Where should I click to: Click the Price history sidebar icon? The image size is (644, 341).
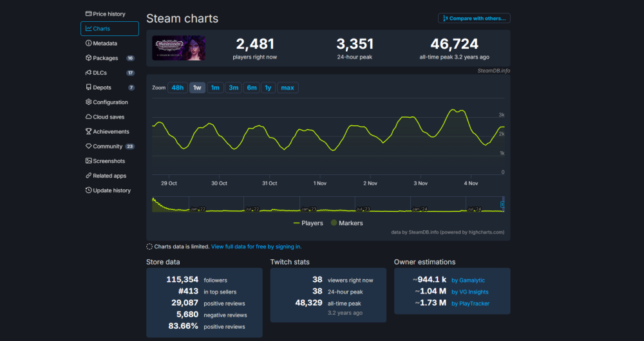pos(88,14)
